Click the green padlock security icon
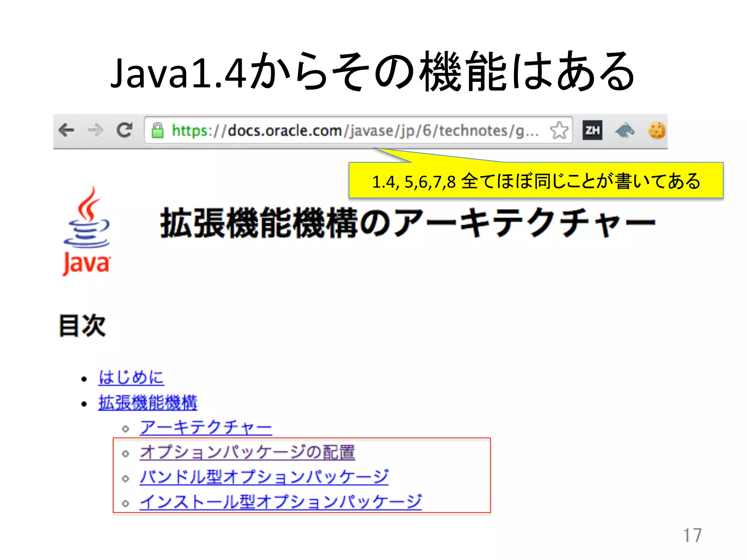 [x=158, y=131]
